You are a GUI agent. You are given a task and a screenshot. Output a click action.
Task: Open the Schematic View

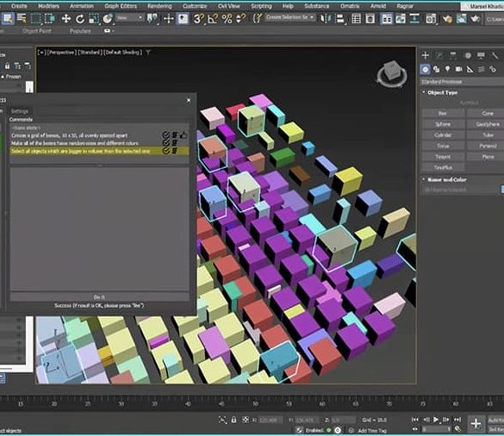414,19
